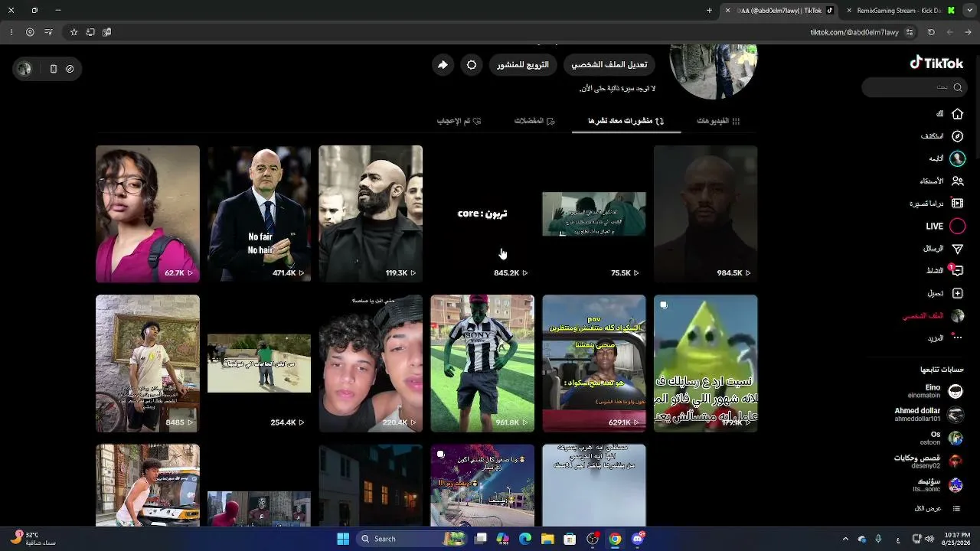Open the الأصدقاء friends page icon
This screenshot has height=551, width=980.
[x=957, y=181]
